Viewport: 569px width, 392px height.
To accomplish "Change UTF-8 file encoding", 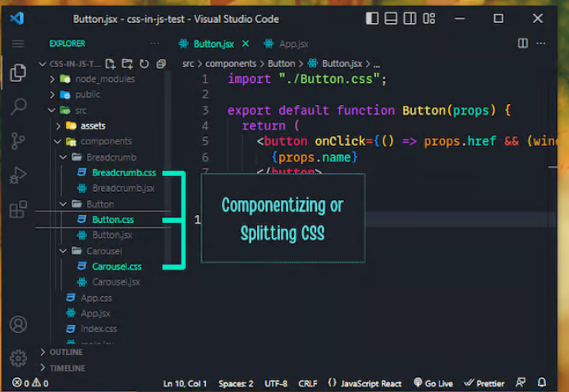I will [x=276, y=383].
